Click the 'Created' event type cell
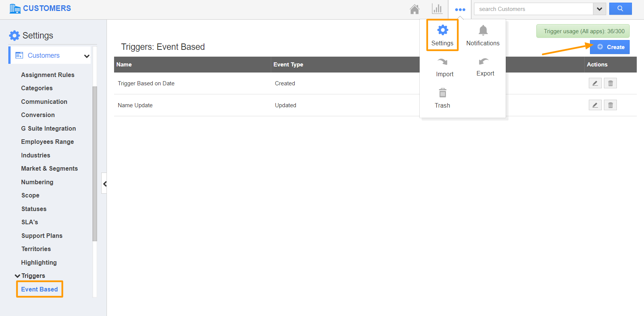Screen dimensions: 644x316 coord(285,83)
